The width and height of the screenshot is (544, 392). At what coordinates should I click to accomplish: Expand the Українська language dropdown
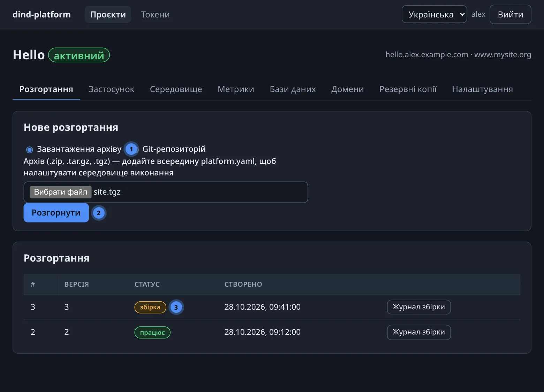[x=434, y=14]
